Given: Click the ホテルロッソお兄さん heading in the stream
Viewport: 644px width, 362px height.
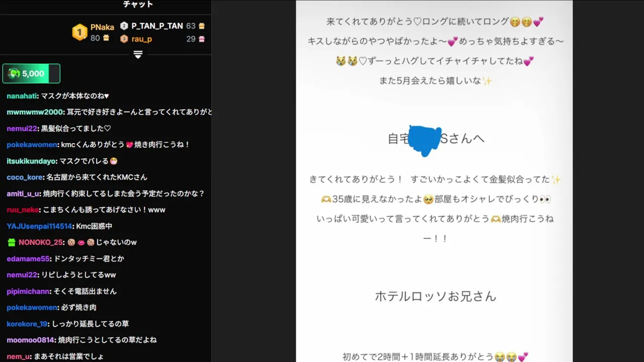Looking at the screenshot, I should tap(436, 296).
